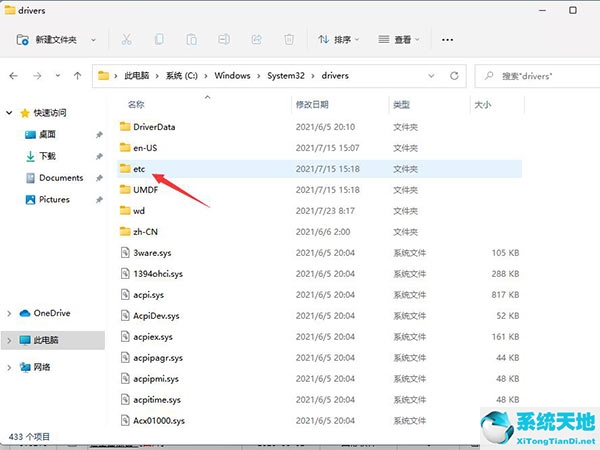Go up one folder level
The image size is (600, 450).
[78, 76]
